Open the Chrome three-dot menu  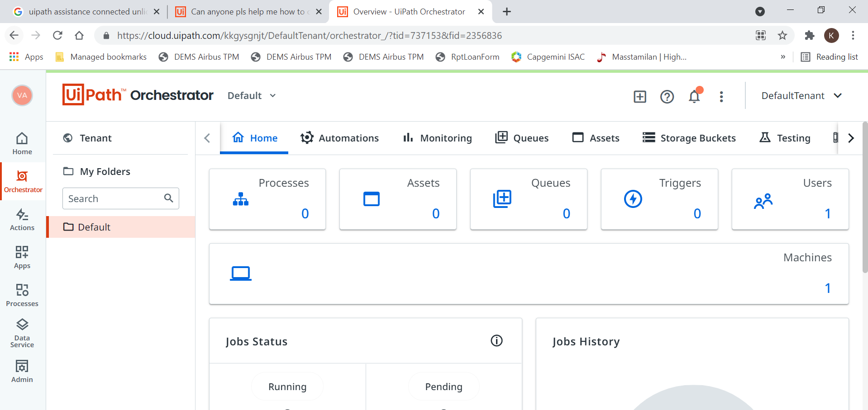pyautogui.click(x=853, y=35)
